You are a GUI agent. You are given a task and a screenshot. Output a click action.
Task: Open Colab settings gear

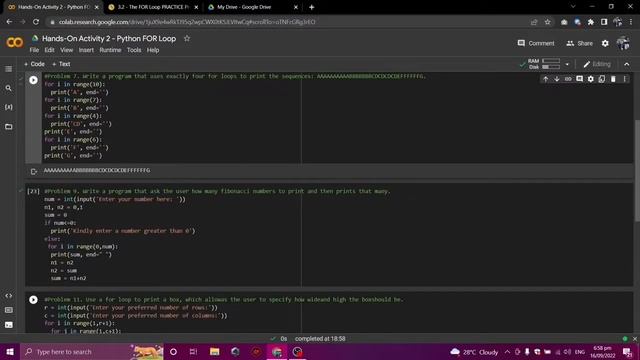[605, 43]
